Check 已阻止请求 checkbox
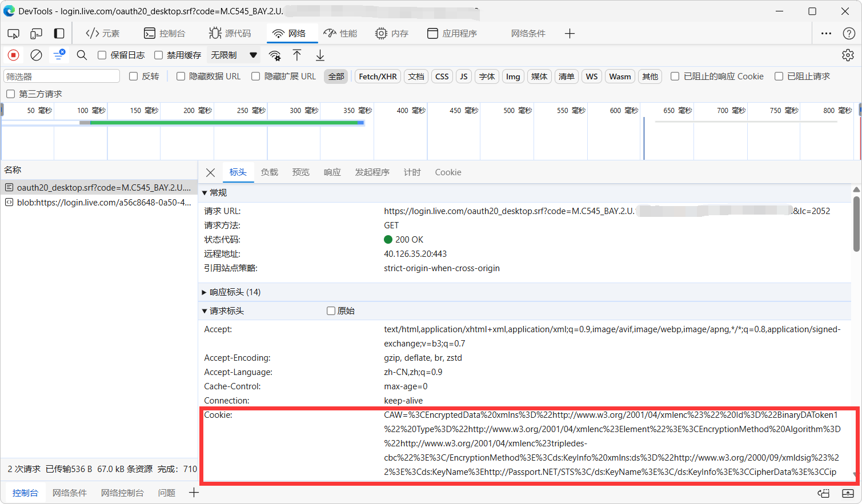The image size is (862, 504). (779, 76)
